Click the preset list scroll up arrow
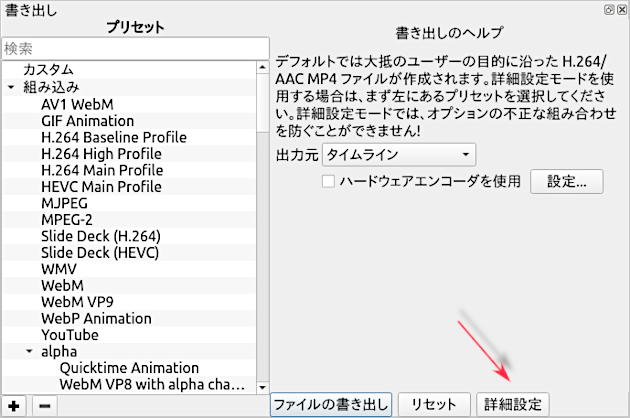This screenshot has width=630, height=418. pos(262,67)
